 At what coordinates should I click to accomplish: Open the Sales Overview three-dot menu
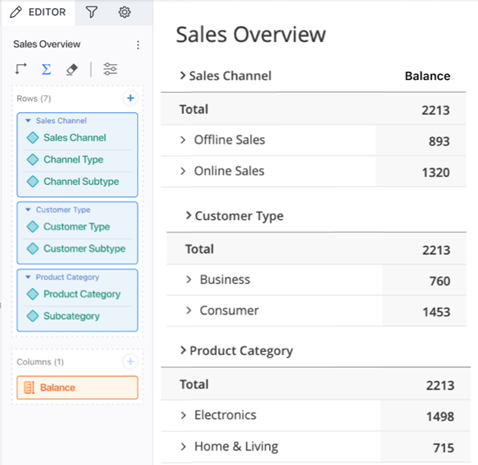(x=138, y=45)
